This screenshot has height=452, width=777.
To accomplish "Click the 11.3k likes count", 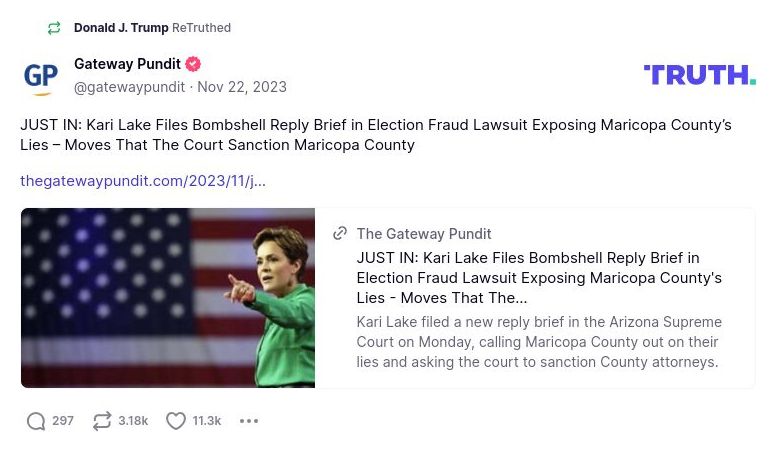I will coord(207,421).
